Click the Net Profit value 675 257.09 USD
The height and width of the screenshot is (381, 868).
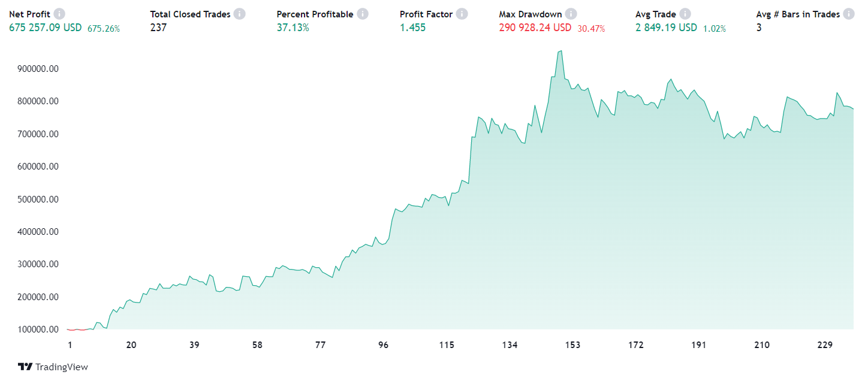click(46, 28)
